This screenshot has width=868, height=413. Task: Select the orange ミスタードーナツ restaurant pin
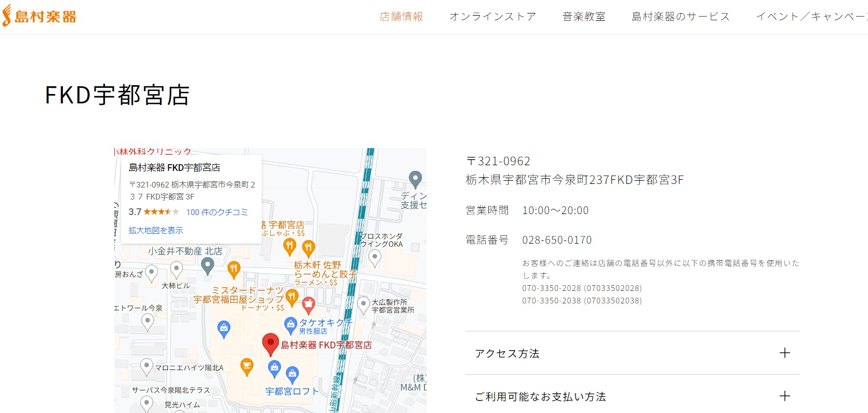pyautogui.click(x=292, y=299)
